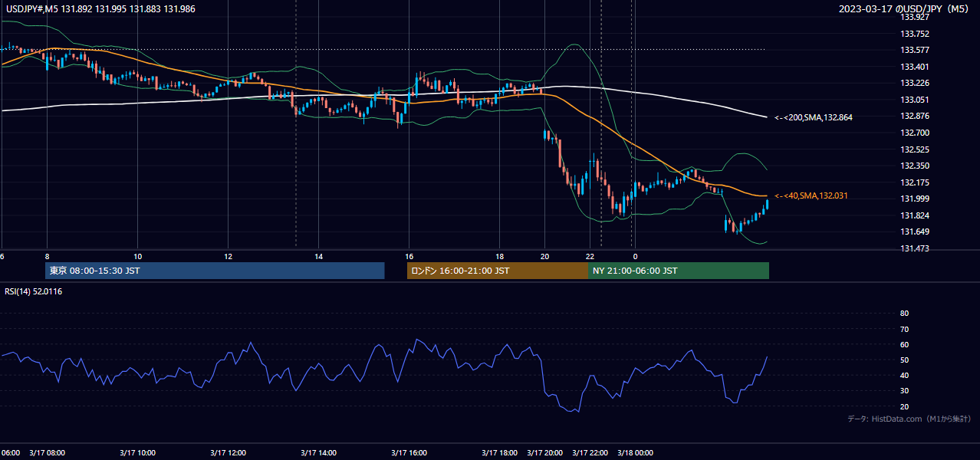Click the 132.175 price axis label
The width and height of the screenshot is (980, 460).
click(916, 182)
